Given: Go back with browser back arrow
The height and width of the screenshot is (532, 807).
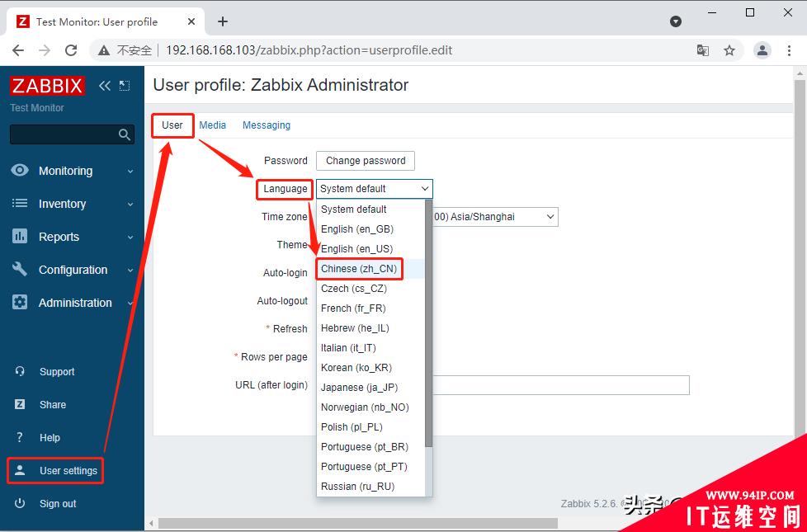Looking at the screenshot, I should point(18,50).
